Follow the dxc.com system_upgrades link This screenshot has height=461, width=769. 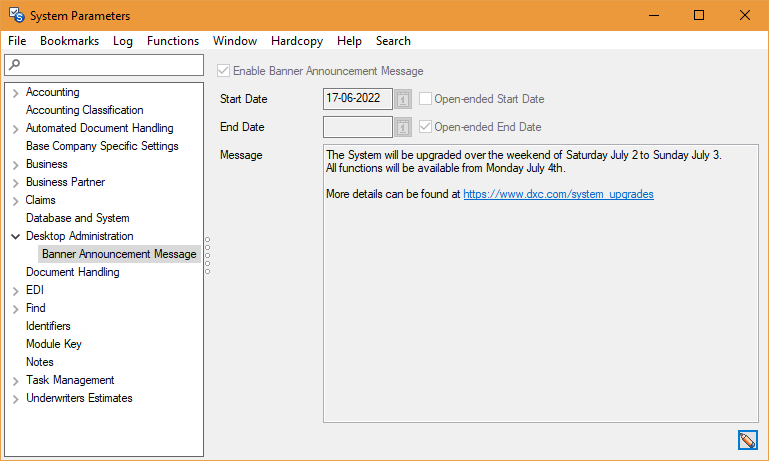[x=558, y=194]
